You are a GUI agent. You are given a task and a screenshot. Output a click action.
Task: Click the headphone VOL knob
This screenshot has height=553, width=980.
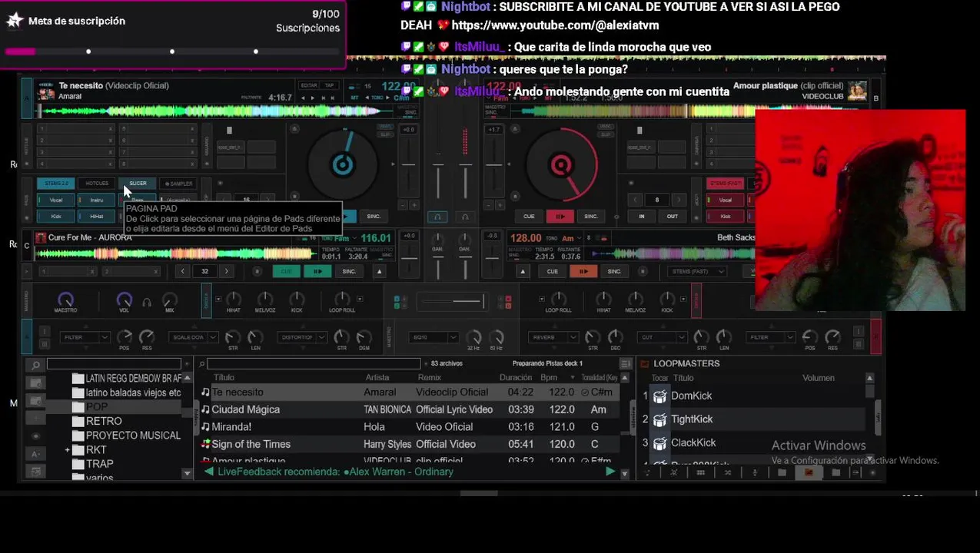click(x=124, y=300)
